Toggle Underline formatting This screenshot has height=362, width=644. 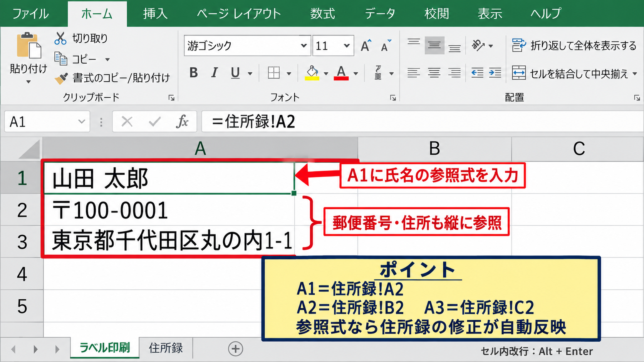235,73
